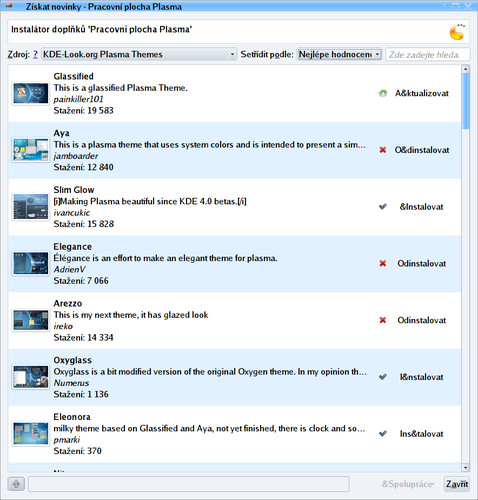
Task: Click the orange Get Hot New Stuff logo
Action: pos(457,32)
